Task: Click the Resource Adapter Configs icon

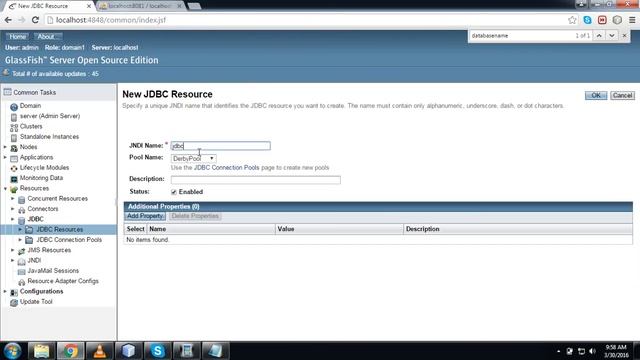Action: [x=22, y=282]
